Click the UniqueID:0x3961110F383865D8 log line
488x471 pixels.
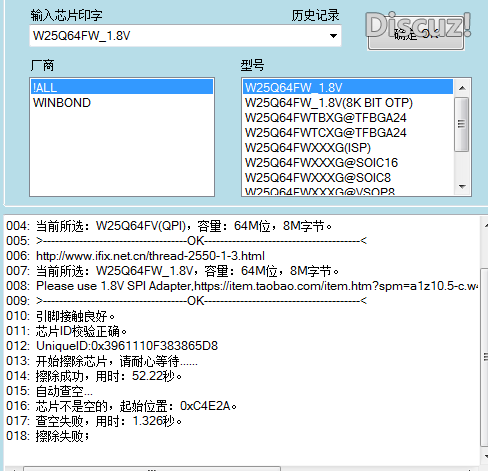tap(112, 346)
